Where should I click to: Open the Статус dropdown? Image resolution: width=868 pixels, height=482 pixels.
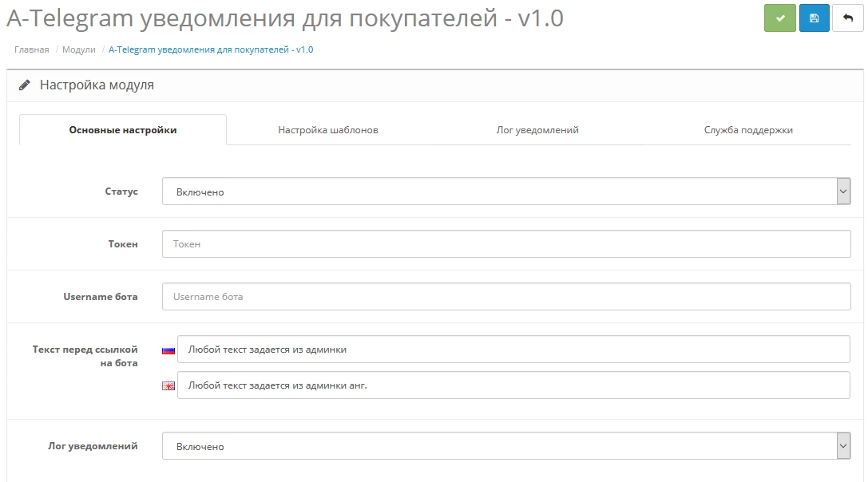click(506, 192)
